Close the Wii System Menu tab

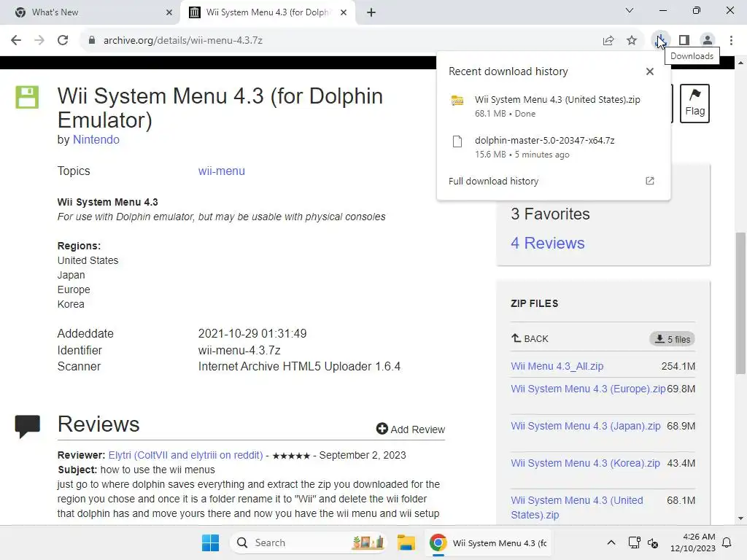[x=344, y=12]
